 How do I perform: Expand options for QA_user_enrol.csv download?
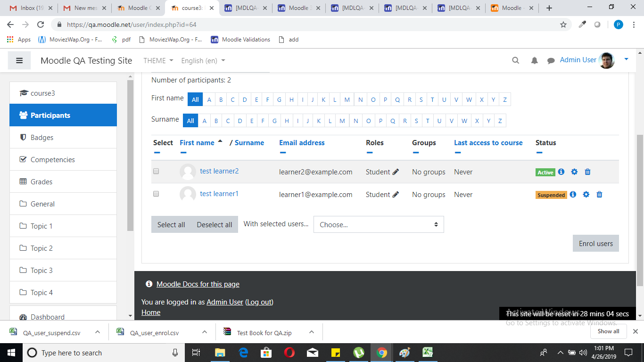click(x=205, y=332)
